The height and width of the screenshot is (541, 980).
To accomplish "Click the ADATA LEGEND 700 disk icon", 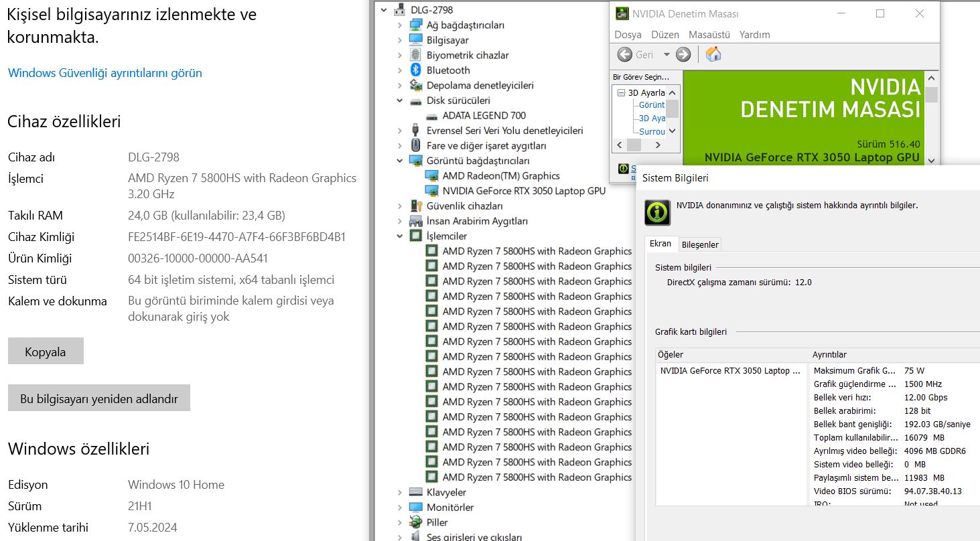I will 432,115.
